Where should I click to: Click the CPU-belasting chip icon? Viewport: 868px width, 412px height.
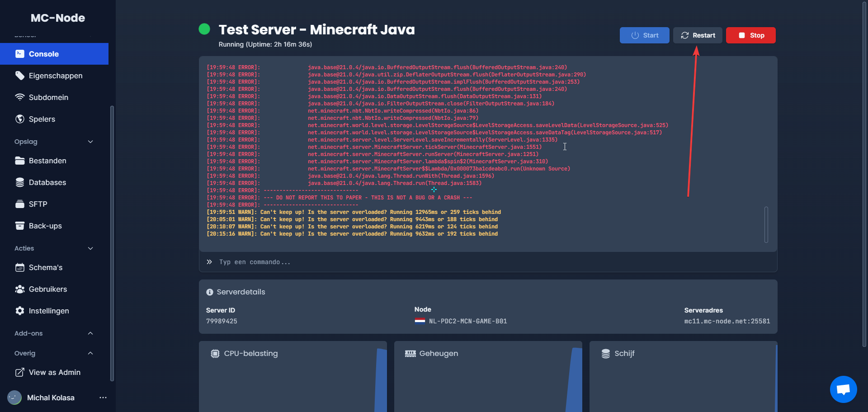[215, 354]
